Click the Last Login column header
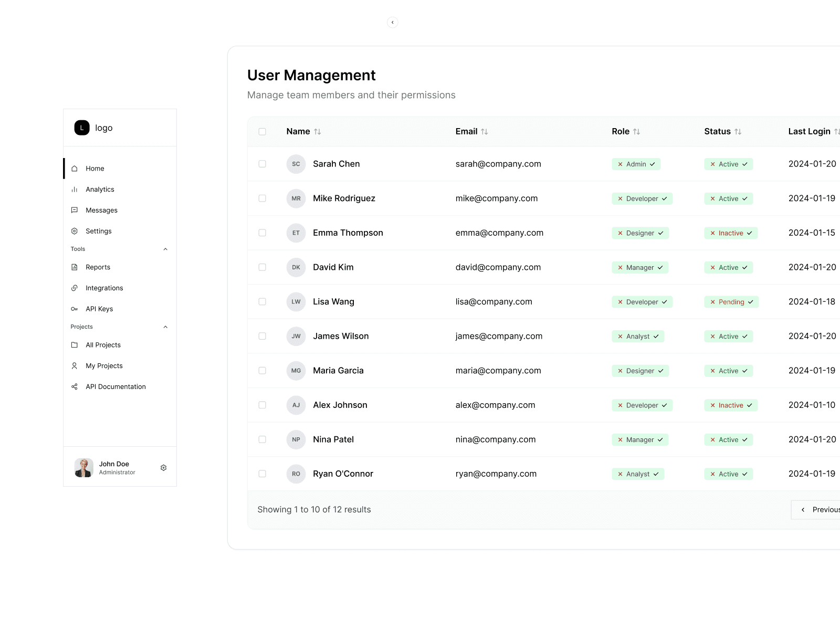The height and width of the screenshot is (630, 840). click(810, 132)
